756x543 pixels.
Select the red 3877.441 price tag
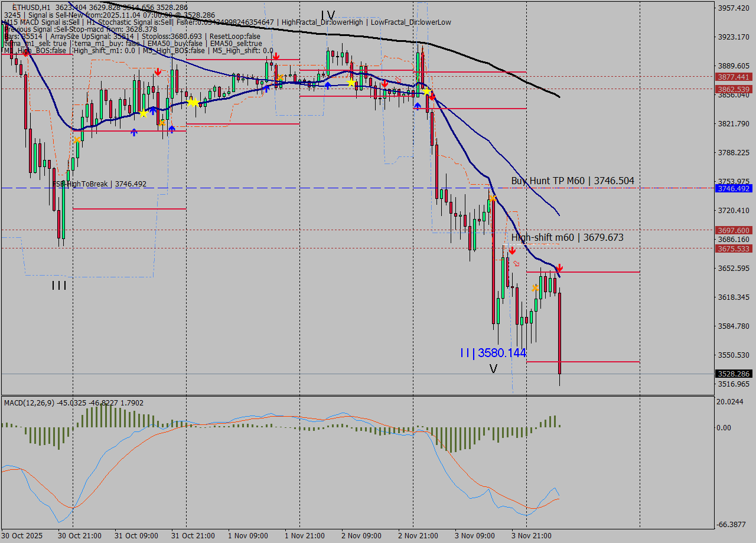coord(733,77)
